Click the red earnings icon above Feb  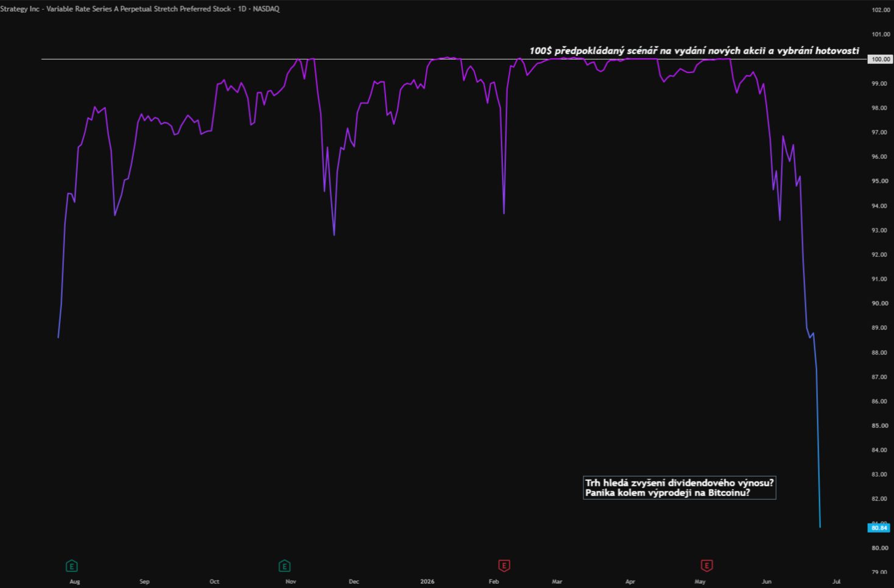[504, 566]
